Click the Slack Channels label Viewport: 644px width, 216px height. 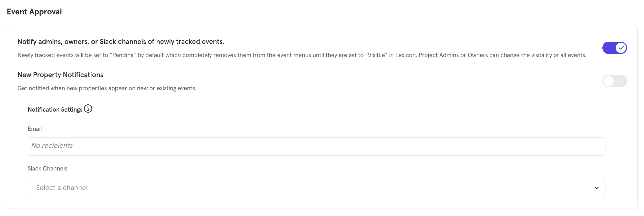click(x=47, y=168)
